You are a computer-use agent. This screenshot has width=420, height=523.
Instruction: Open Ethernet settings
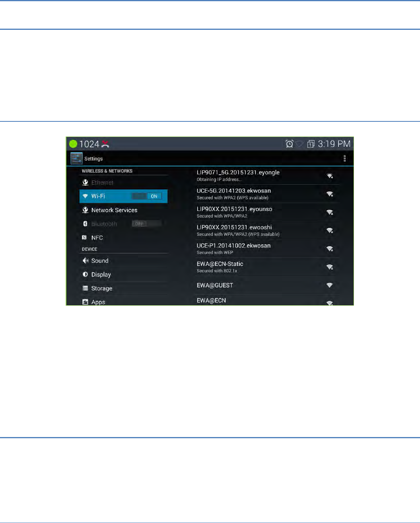[x=124, y=182]
